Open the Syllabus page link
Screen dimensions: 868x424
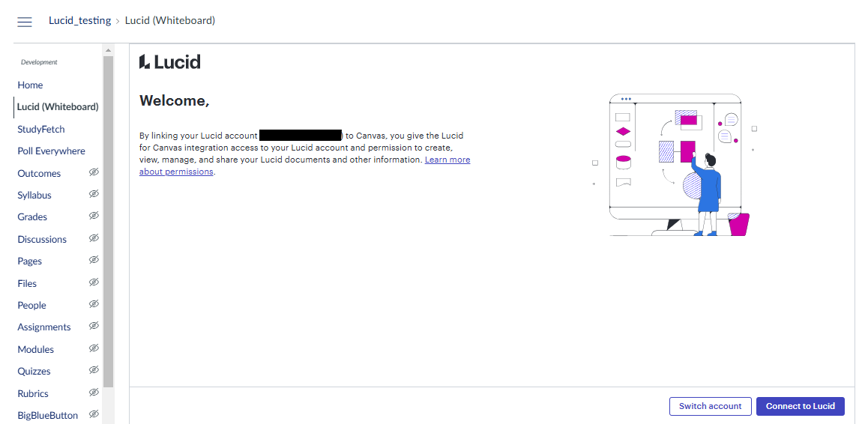tap(34, 196)
